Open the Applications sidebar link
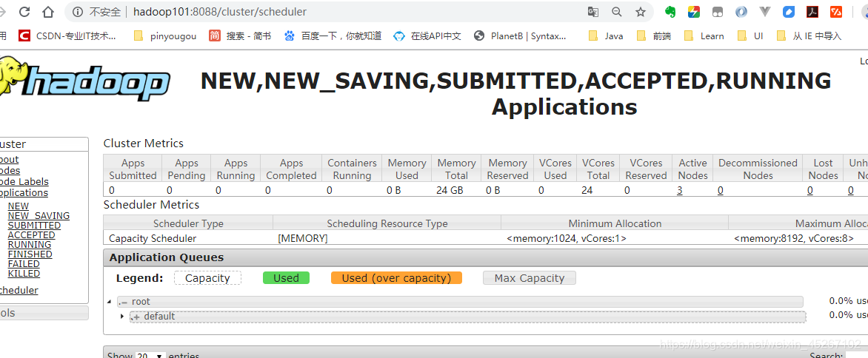Screen dimensions: 868x358 (24, 193)
